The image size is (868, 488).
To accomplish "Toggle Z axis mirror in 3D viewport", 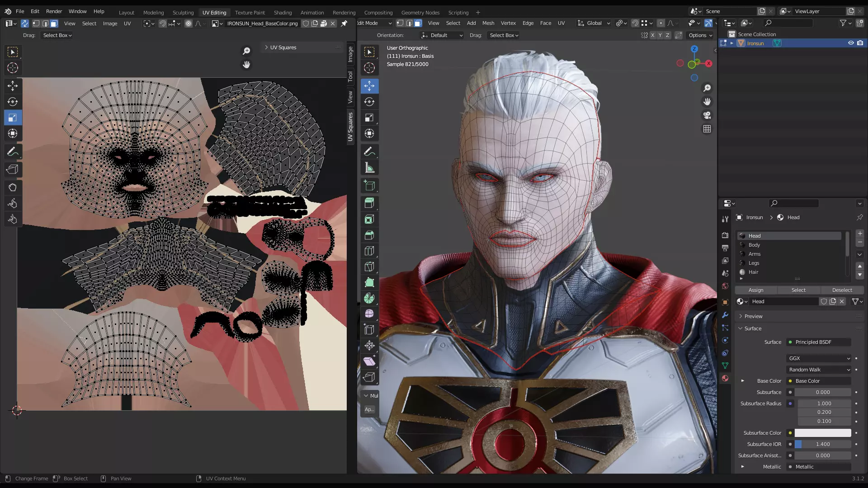I will pyautogui.click(x=667, y=35).
